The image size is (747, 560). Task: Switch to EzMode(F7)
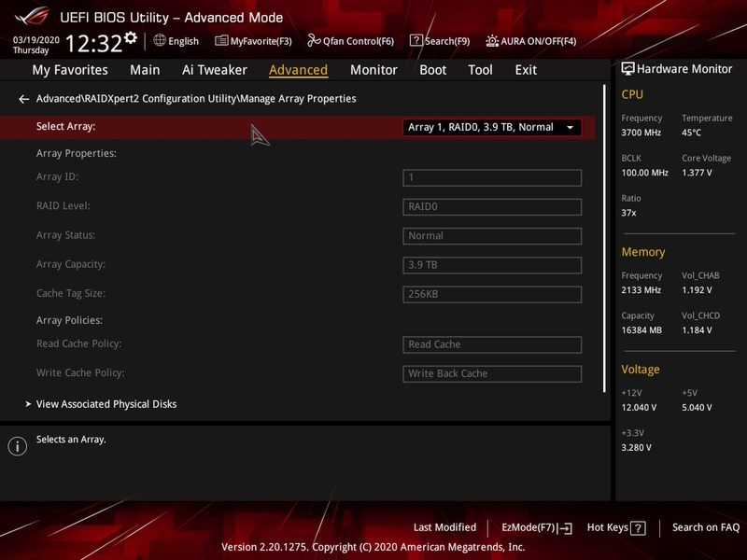536,528
